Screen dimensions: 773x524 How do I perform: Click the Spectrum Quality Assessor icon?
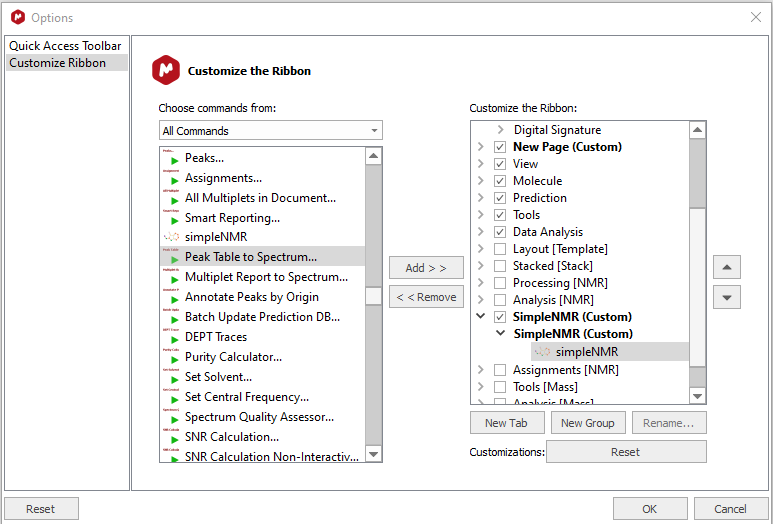[x=171, y=417]
